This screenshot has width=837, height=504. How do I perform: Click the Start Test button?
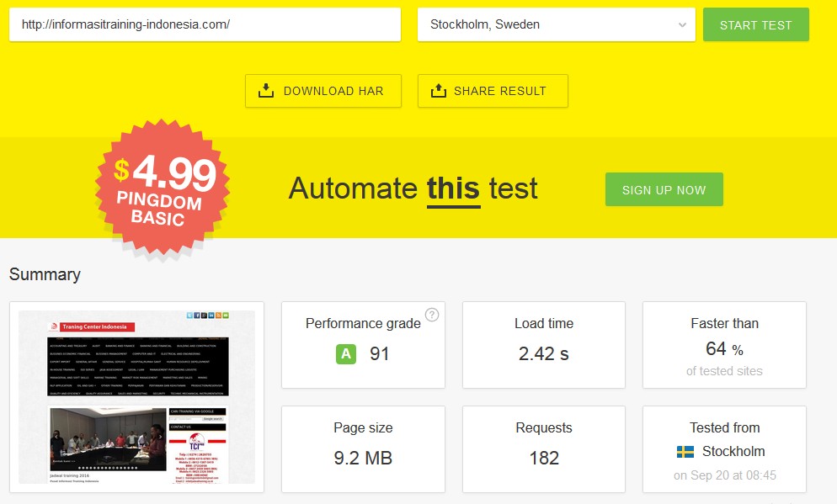click(756, 24)
